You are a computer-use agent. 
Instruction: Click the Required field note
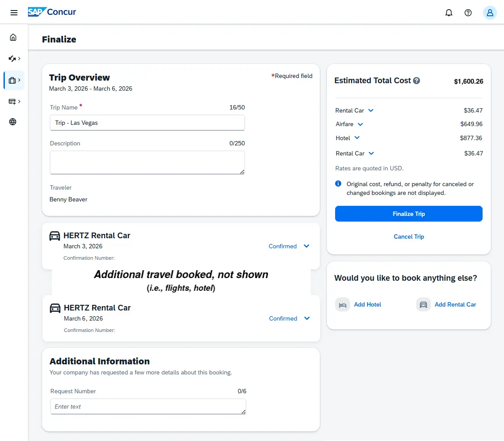click(292, 76)
